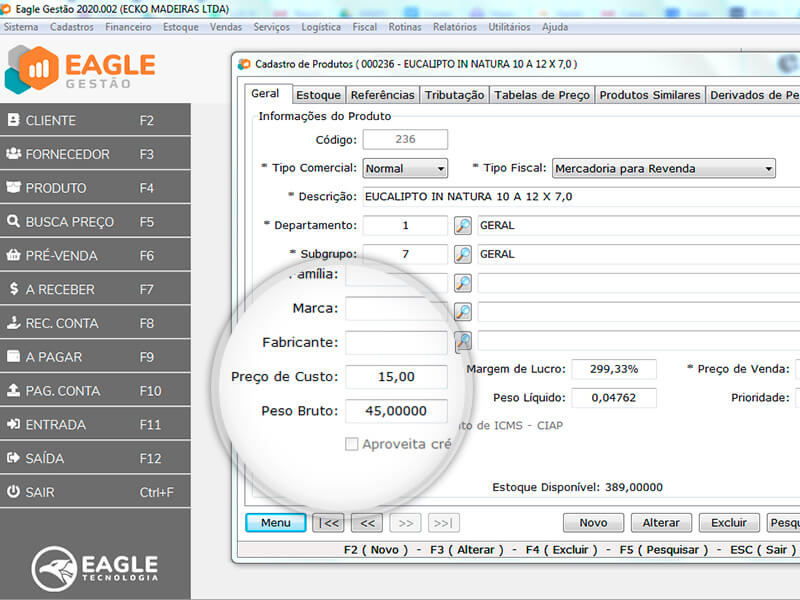Open the Financeiro menu
The height and width of the screenshot is (600, 800).
click(128, 27)
